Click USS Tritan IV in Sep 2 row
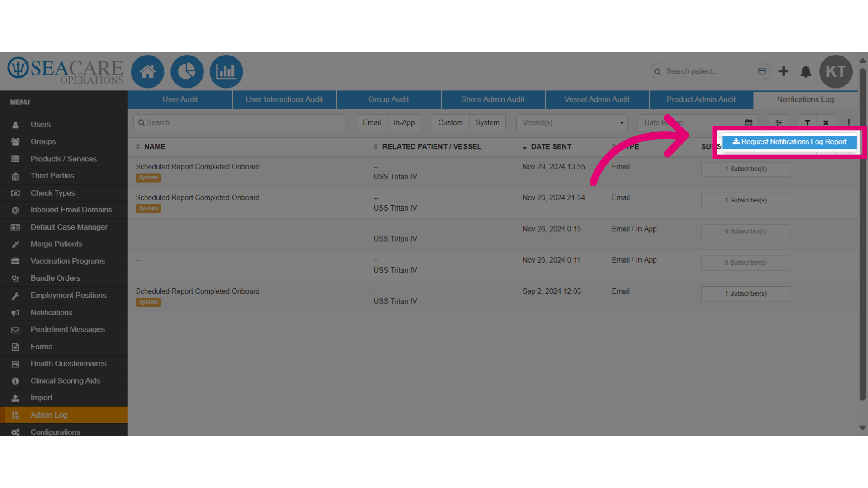This screenshot has width=868, height=488. (x=395, y=301)
